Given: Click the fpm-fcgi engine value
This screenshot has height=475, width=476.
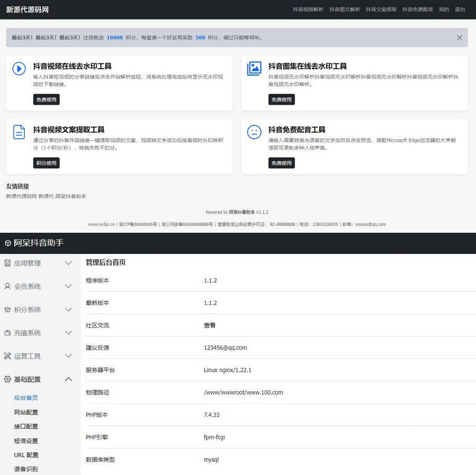Looking at the screenshot, I should 214,437.
